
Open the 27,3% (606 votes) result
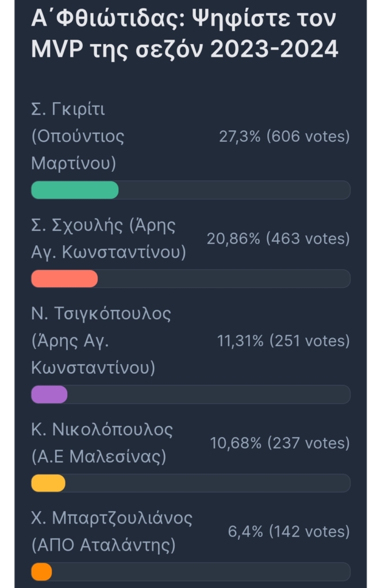coord(284,136)
